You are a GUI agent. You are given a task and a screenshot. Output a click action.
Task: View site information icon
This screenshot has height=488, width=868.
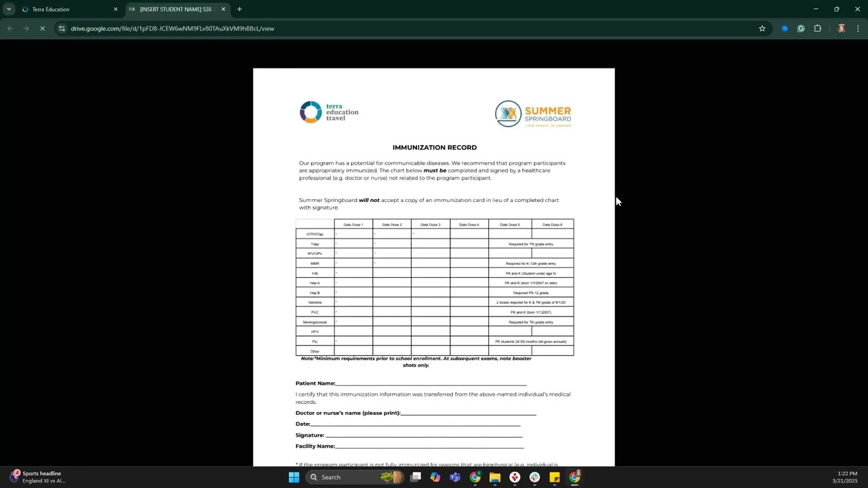pos(62,28)
